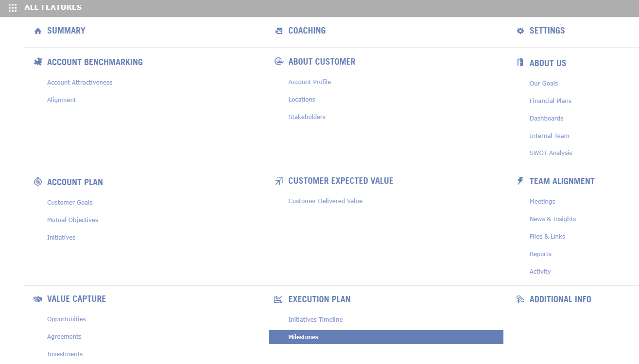Click the All Features grid icon
This screenshot has width=639, height=364.
tap(13, 8)
